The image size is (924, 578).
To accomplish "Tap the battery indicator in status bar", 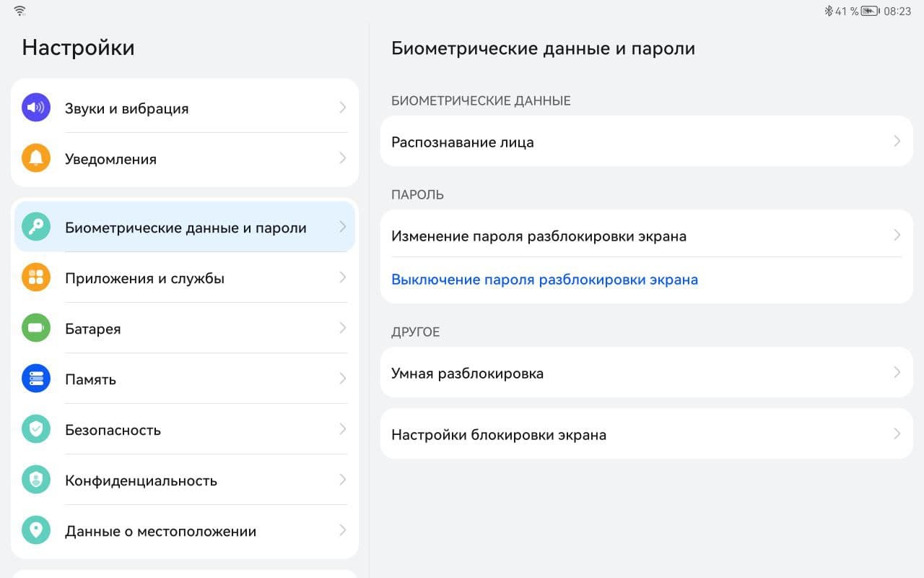I will (869, 11).
